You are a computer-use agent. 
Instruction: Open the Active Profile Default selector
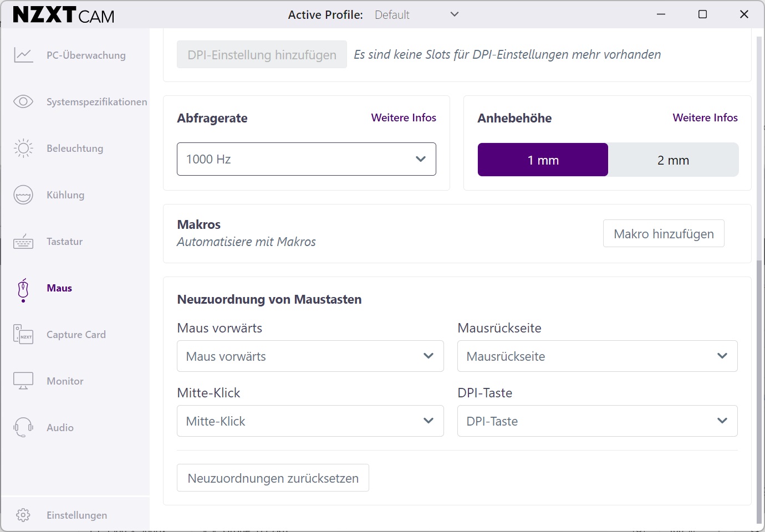pos(416,14)
